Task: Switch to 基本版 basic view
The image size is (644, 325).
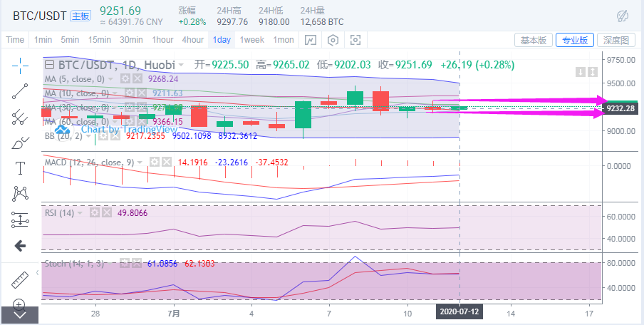Action: tap(533, 40)
